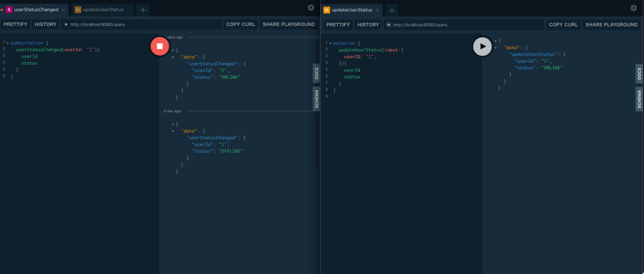
Task: Focus the endpoint URL field in the right window
Action: click(464, 25)
